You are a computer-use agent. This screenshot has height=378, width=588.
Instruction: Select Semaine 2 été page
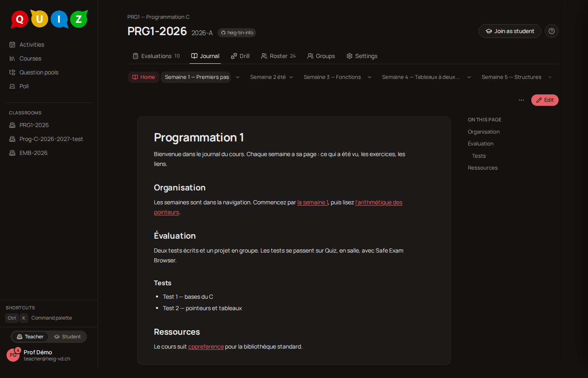[267, 77]
